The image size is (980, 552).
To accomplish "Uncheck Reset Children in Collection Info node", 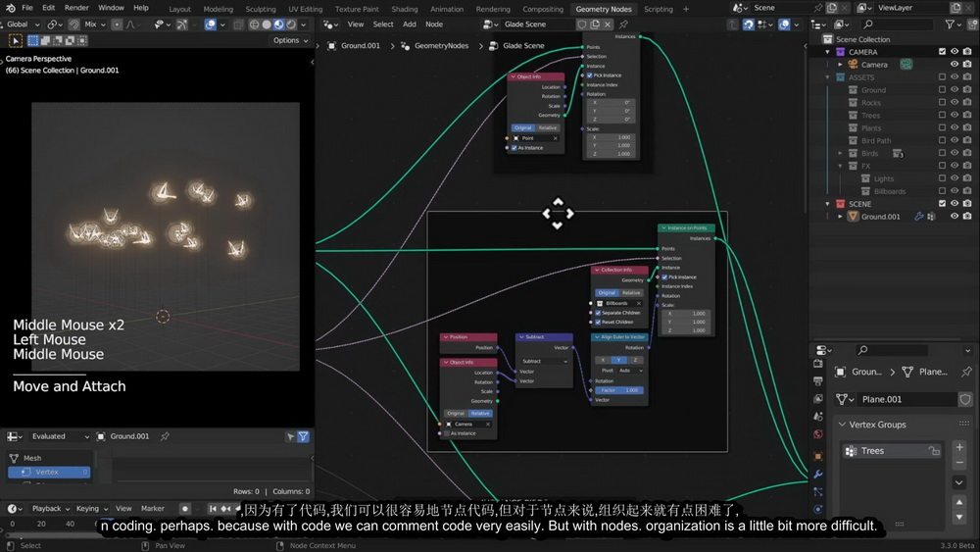I will pos(598,322).
